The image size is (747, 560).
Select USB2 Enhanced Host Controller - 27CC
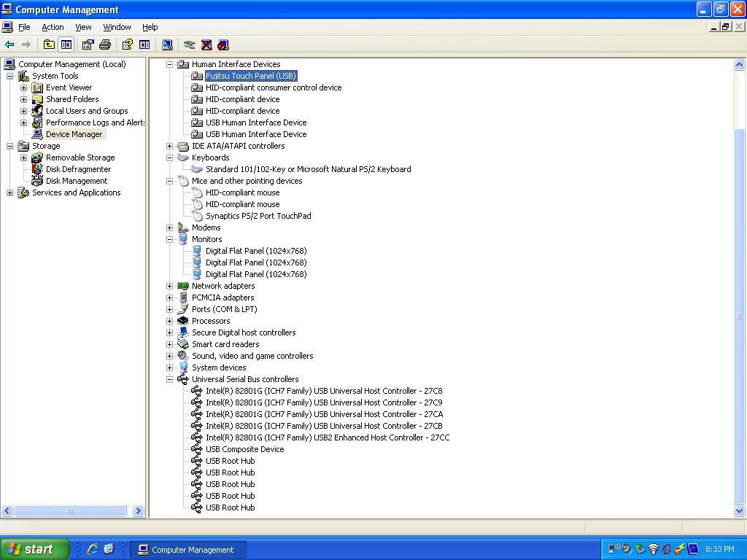coord(328,437)
